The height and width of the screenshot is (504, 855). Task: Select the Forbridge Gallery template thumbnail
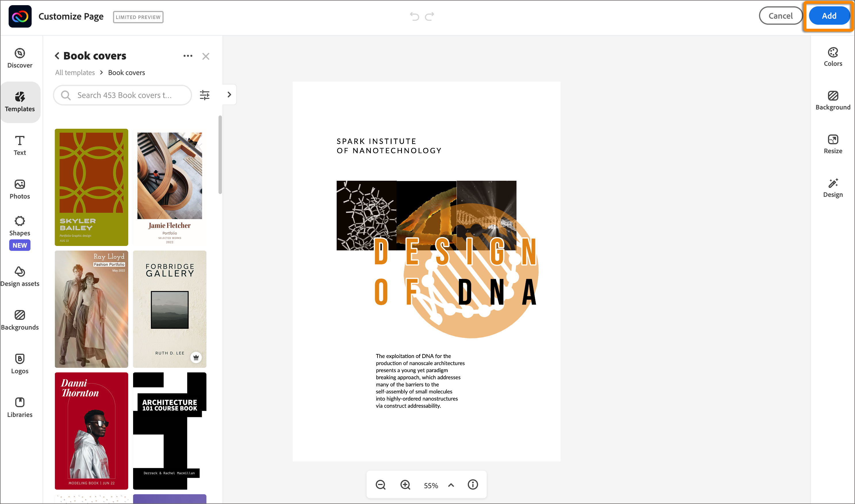tap(170, 309)
